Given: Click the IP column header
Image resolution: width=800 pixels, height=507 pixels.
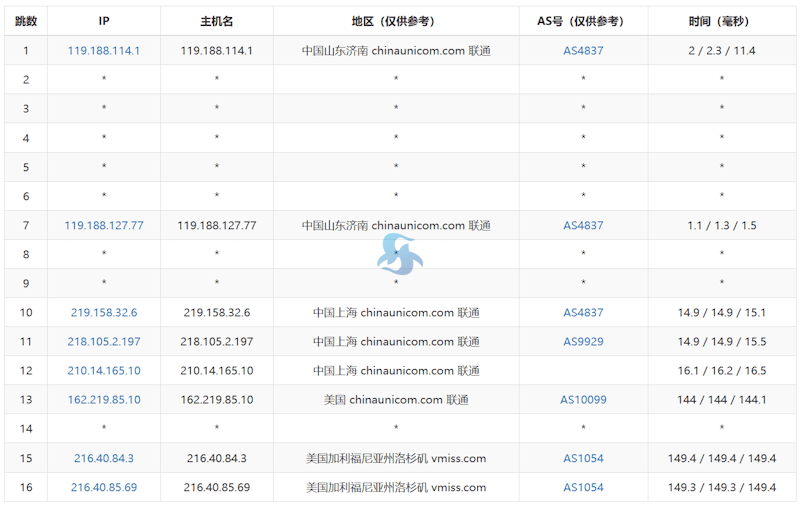Looking at the screenshot, I should [x=104, y=21].
